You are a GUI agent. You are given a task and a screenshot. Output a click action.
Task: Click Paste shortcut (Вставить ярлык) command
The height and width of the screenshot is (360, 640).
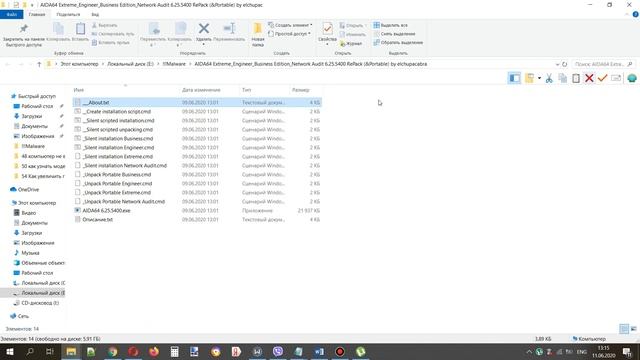tap(111, 42)
